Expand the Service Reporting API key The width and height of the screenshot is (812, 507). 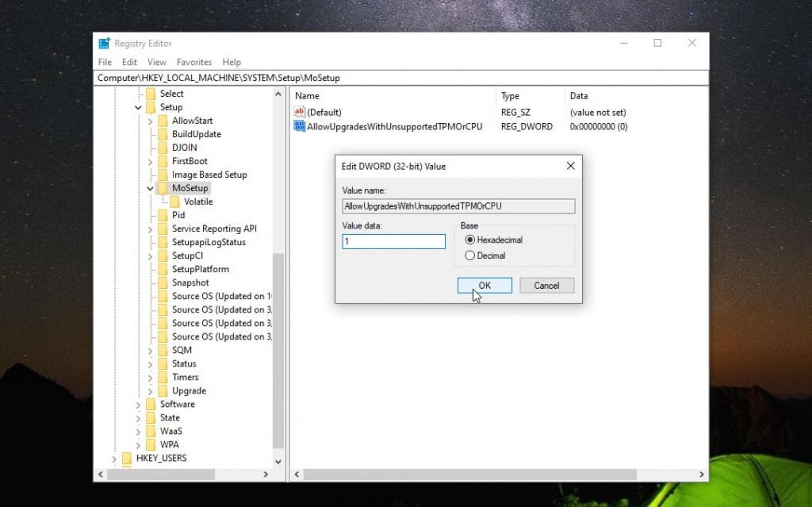(x=150, y=229)
